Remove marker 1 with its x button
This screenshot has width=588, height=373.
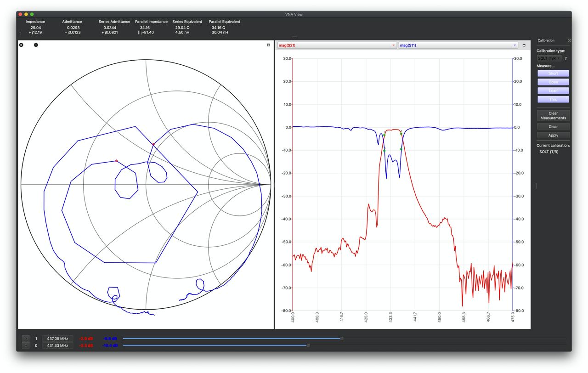[x=26, y=339]
